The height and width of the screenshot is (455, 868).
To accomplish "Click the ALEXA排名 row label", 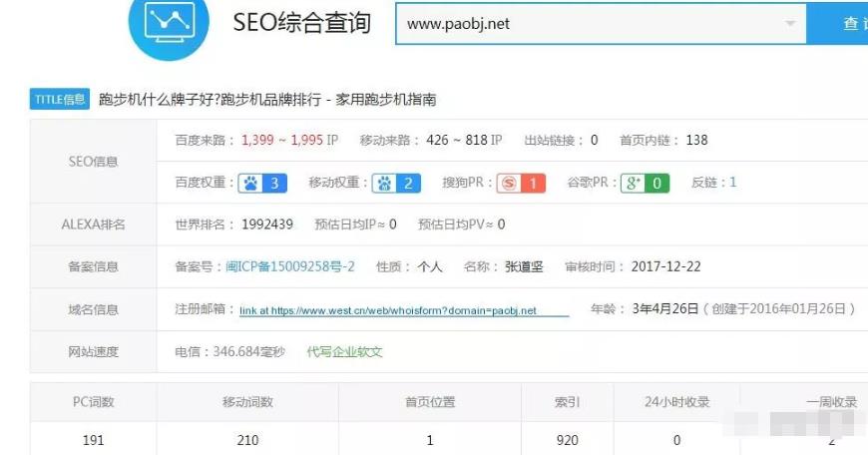I will click(93, 225).
